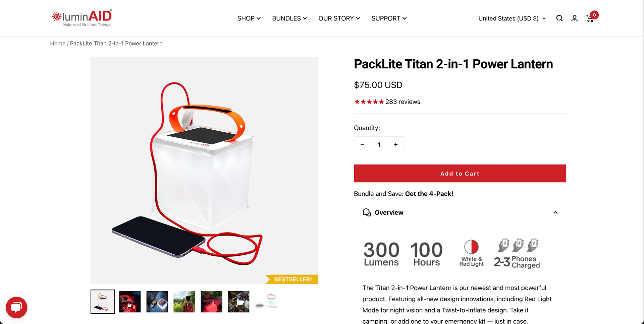Open United States (USD $) currency selector

click(512, 18)
